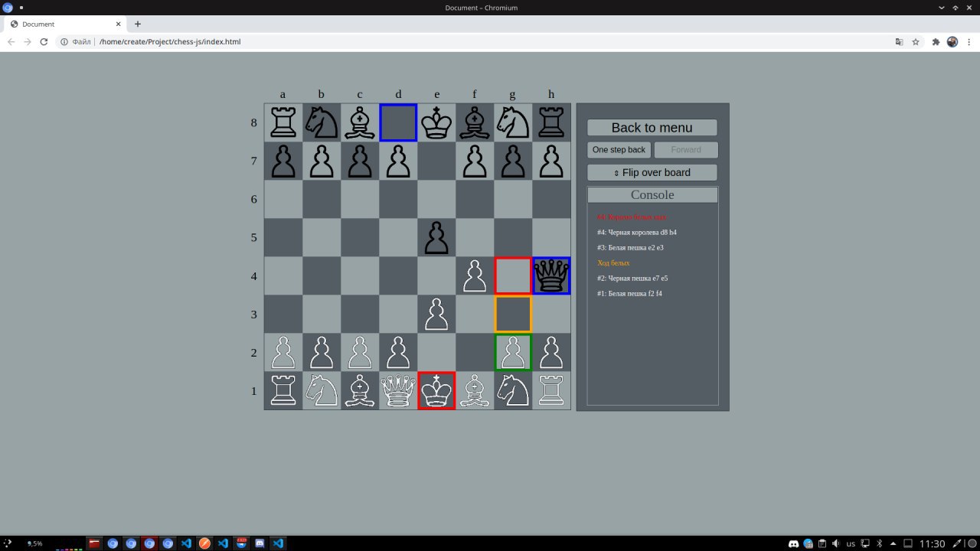The image size is (980, 551).
Task: Click log entry '#1: Белая пешка f2 f4'
Action: point(629,293)
